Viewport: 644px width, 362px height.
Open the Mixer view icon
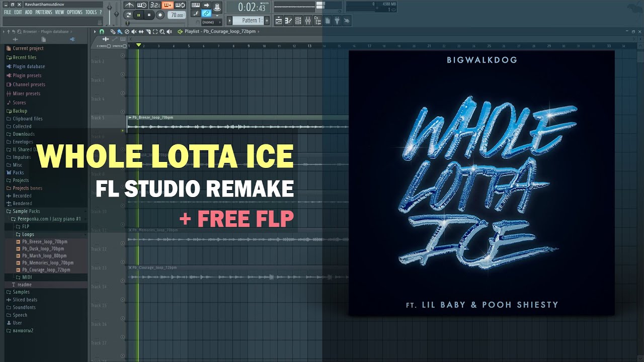[x=308, y=21]
